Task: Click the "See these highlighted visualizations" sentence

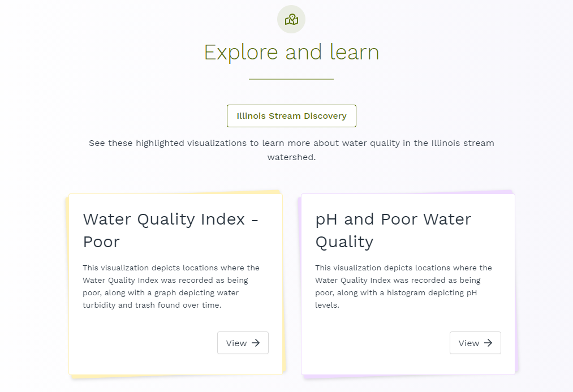Action: (x=291, y=143)
